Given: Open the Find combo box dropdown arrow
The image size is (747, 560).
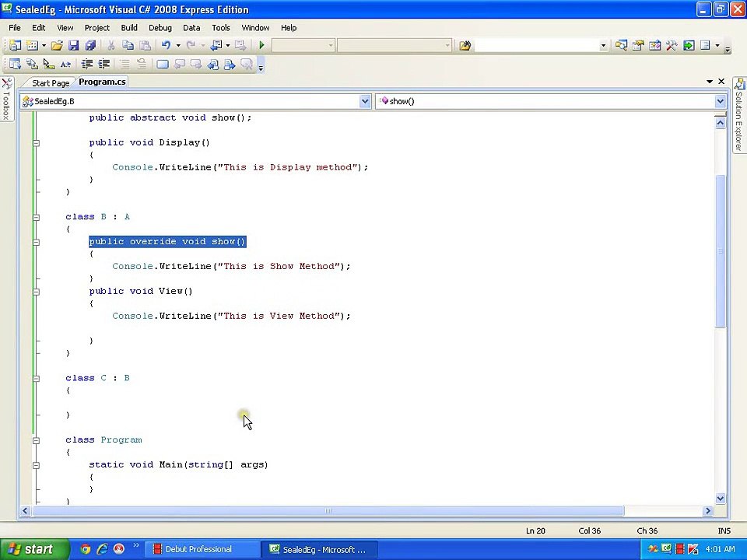Looking at the screenshot, I should pyautogui.click(x=603, y=45).
